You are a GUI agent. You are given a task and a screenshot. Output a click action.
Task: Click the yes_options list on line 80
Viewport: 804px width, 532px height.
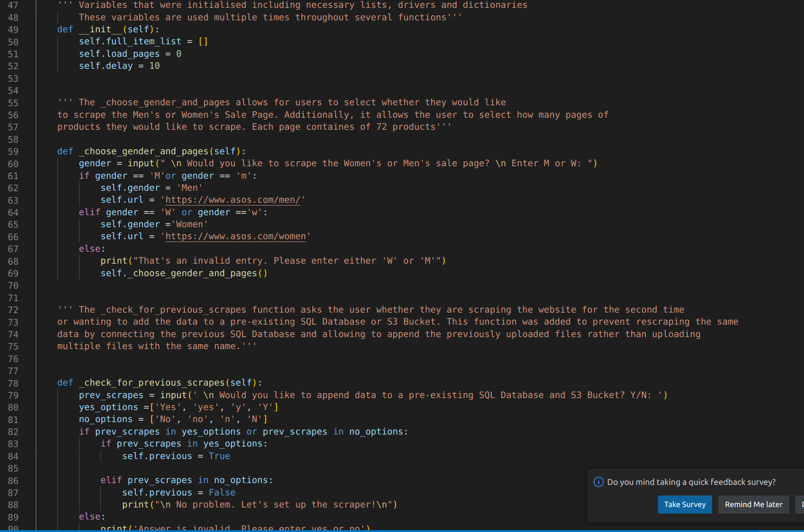[108, 407]
